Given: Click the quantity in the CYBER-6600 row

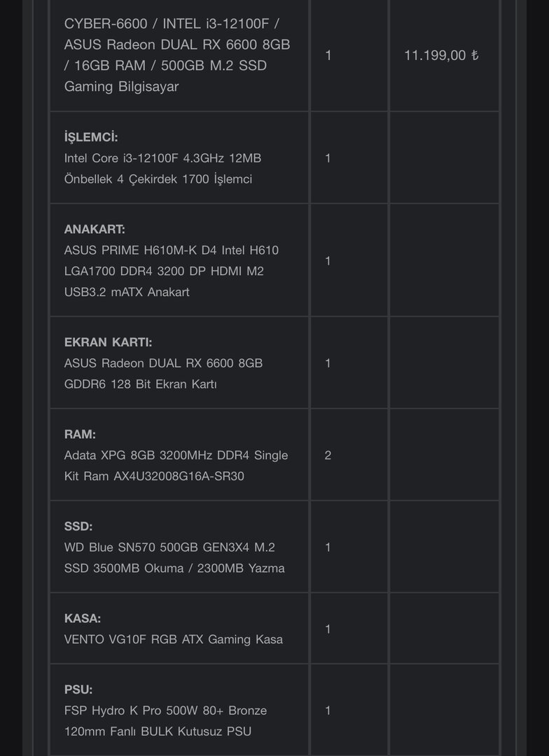Looking at the screenshot, I should tap(328, 55).
